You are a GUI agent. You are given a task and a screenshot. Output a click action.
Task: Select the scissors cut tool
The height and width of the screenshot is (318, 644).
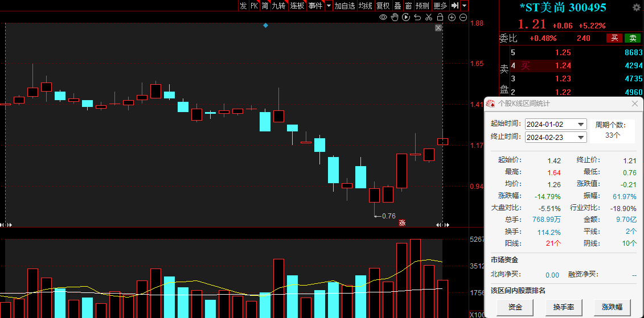[x=429, y=18]
